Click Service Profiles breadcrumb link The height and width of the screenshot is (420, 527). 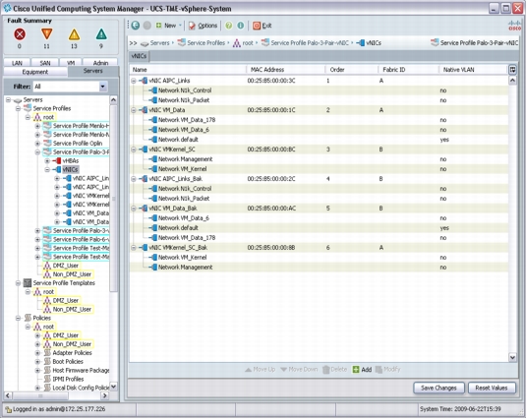(205, 43)
